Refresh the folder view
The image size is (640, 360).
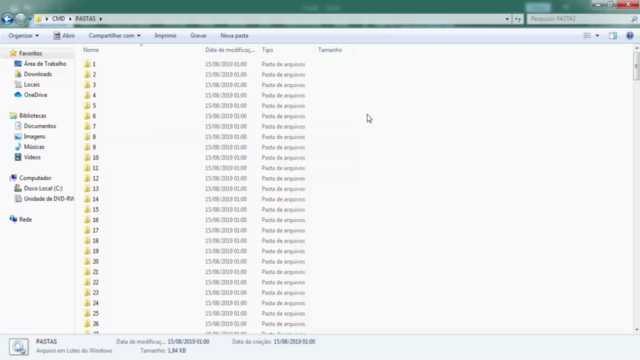click(x=518, y=19)
